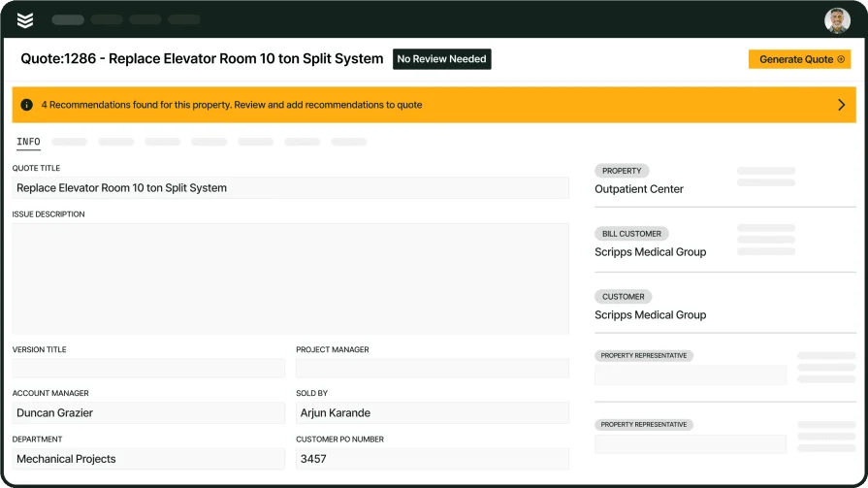Open Account Manager field showing Duncan Grazier
Viewport: 868px width, 488px height.
pyautogui.click(x=148, y=413)
